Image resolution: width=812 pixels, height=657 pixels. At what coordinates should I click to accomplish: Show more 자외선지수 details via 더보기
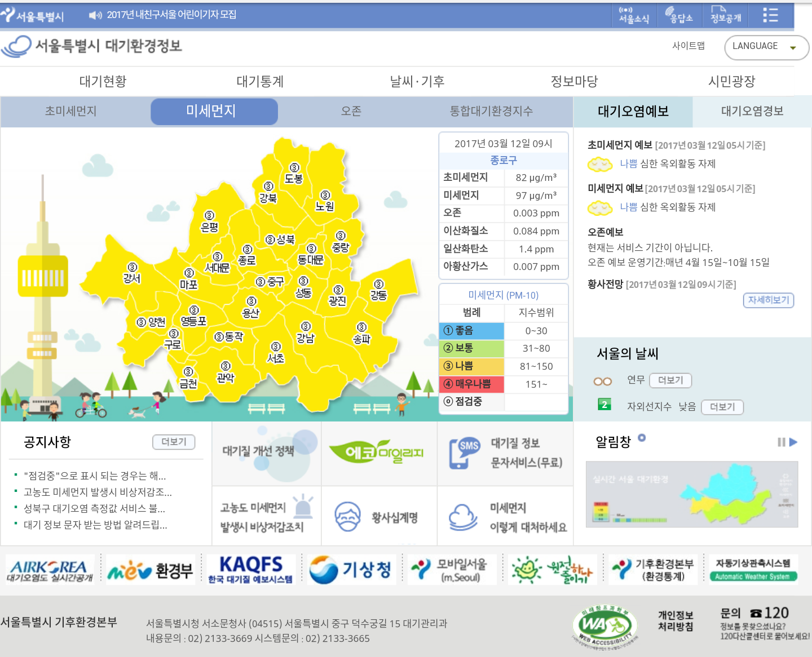point(722,407)
